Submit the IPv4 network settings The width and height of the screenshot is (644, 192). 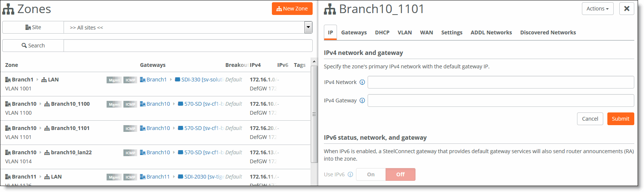pos(620,119)
